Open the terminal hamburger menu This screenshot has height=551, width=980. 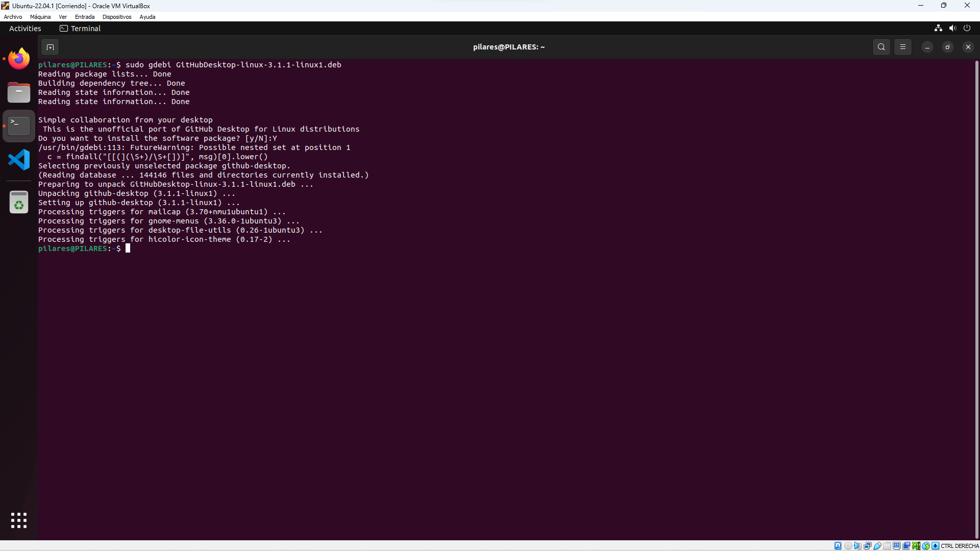pos(902,47)
